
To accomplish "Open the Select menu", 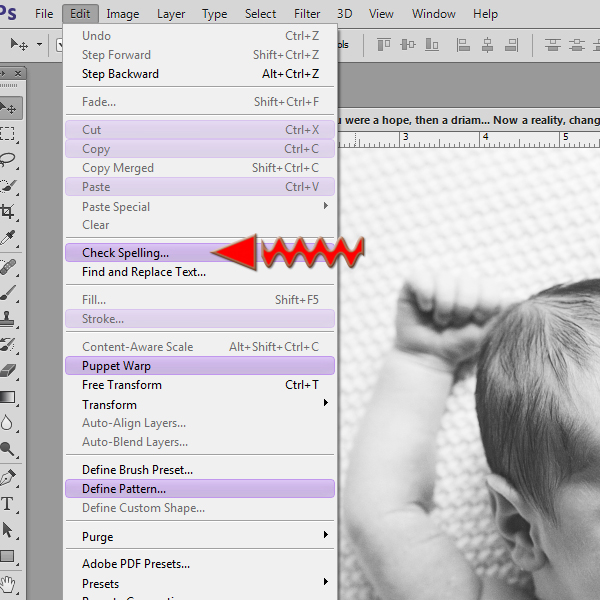I will point(260,14).
